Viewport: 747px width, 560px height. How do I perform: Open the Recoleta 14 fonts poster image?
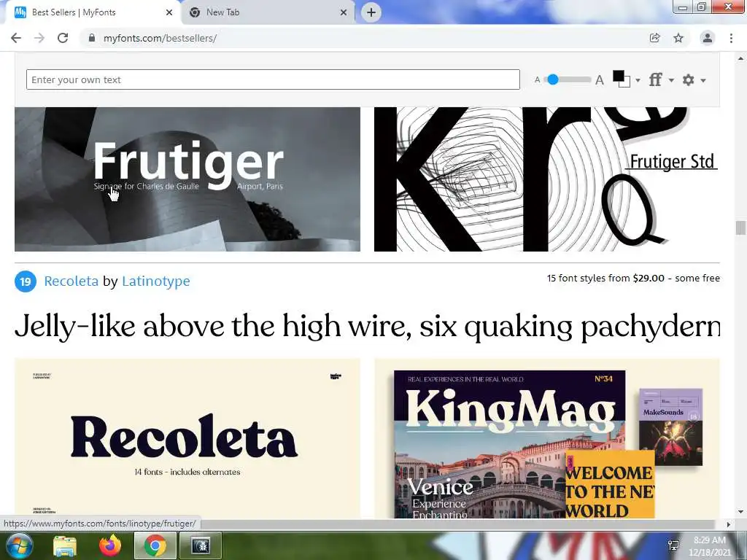(x=187, y=438)
